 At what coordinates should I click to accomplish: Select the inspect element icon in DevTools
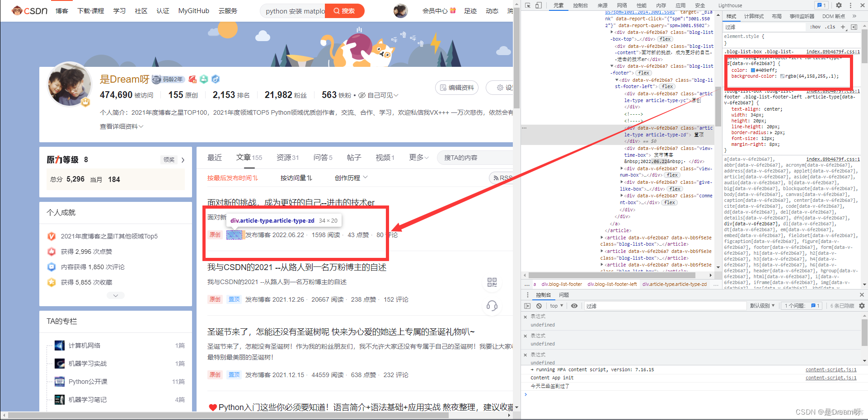pyautogui.click(x=528, y=5)
